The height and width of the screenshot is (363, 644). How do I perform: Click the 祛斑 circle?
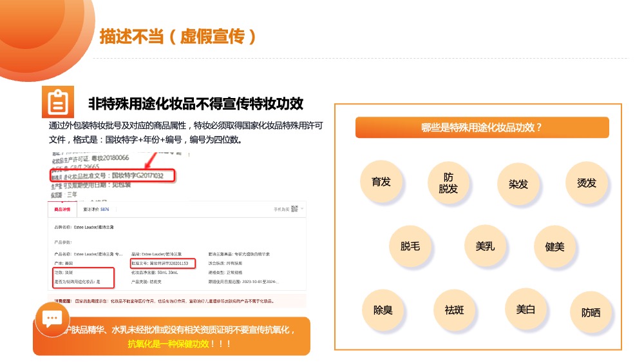tap(454, 310)
